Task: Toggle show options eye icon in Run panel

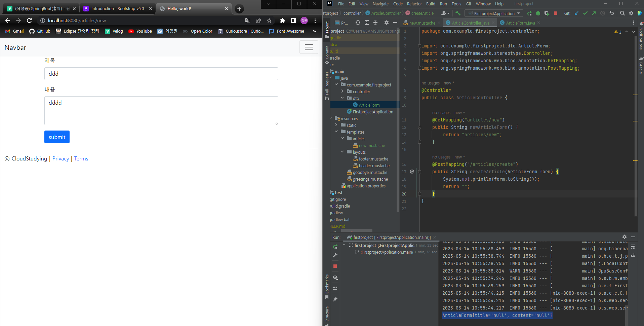Action: coord(335,278)
